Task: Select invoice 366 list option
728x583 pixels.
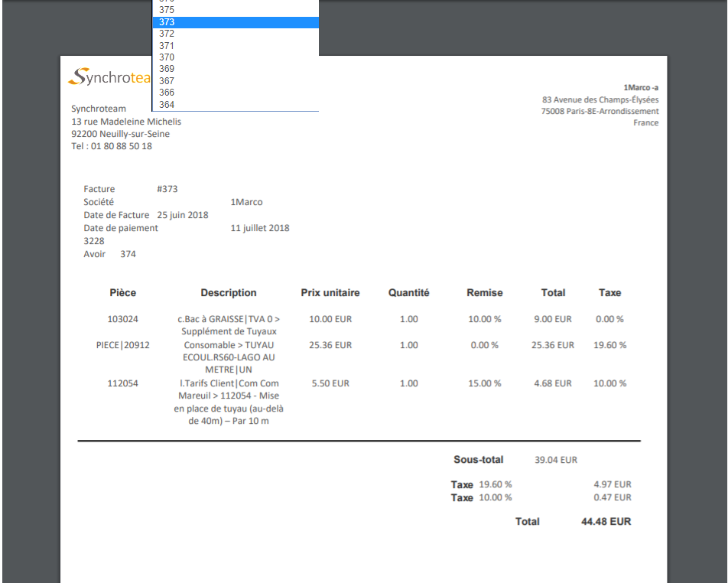Action: 236,93
